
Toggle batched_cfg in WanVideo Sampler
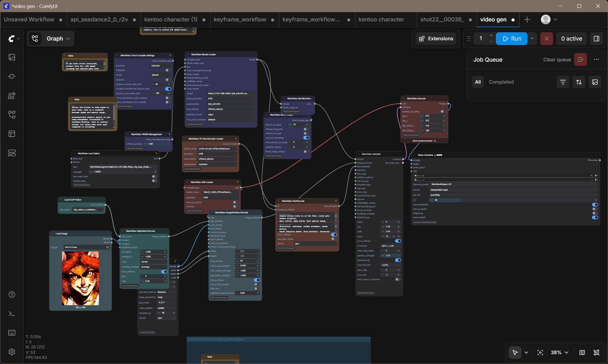[x=398, y=260]
